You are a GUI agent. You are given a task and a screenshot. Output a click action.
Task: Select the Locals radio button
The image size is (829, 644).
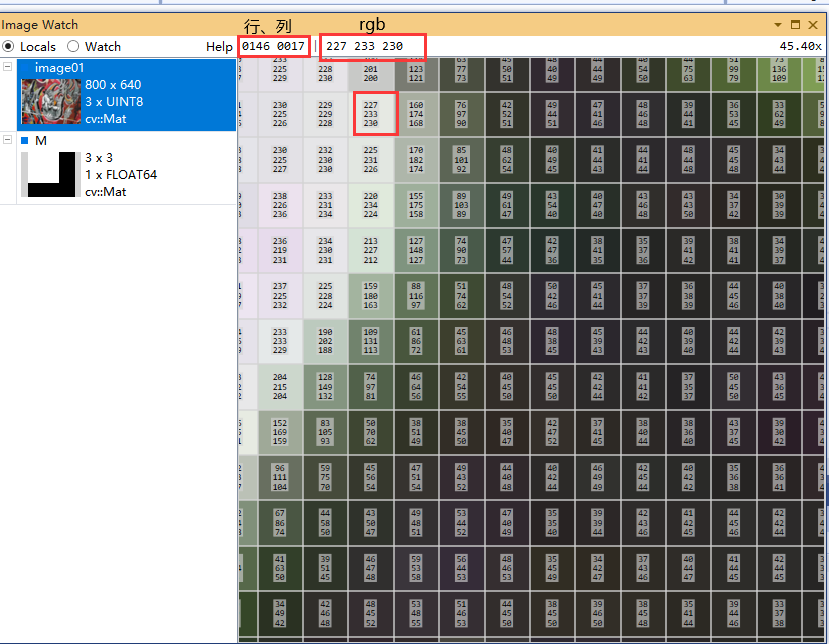(x=8, y=46)
